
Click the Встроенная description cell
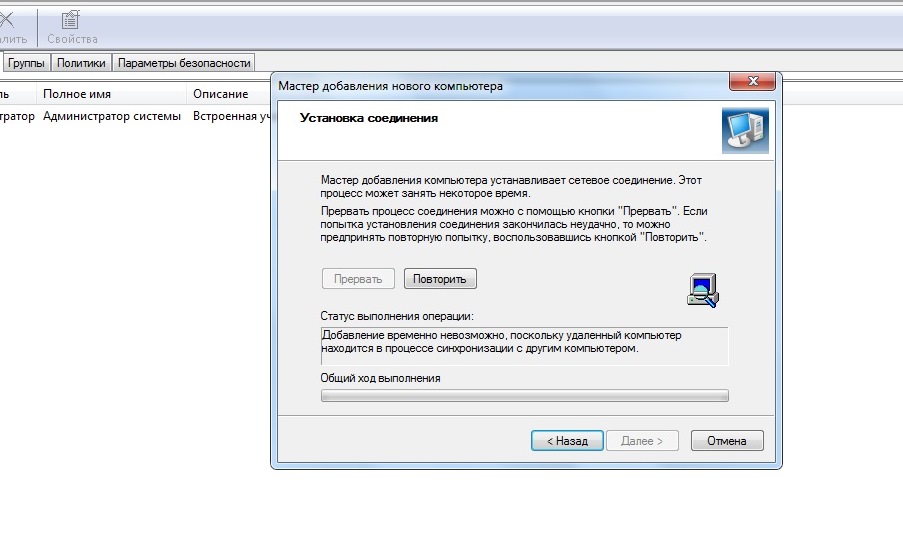coord(231,116)
